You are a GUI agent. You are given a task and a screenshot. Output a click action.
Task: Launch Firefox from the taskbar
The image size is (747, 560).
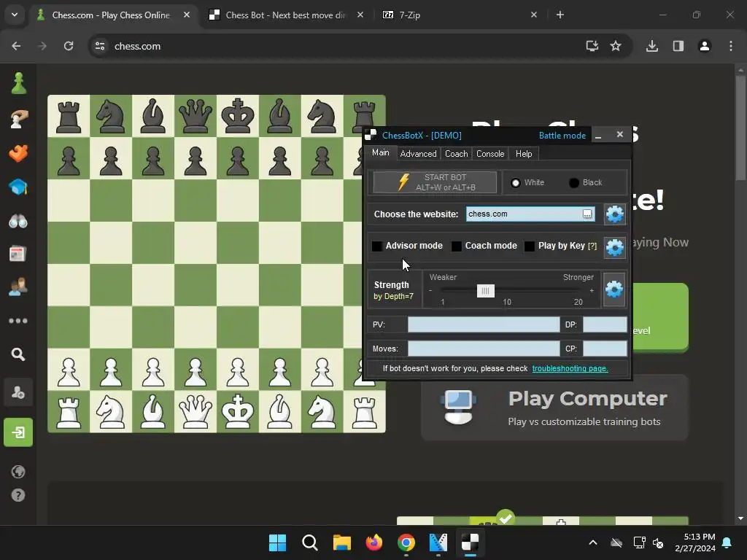click(374, 542)
